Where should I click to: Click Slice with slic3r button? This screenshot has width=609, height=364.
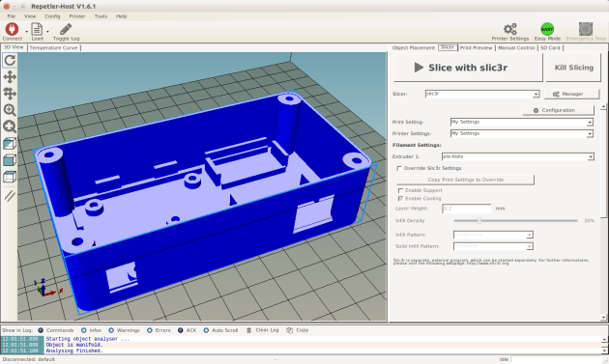click(468, 68)
